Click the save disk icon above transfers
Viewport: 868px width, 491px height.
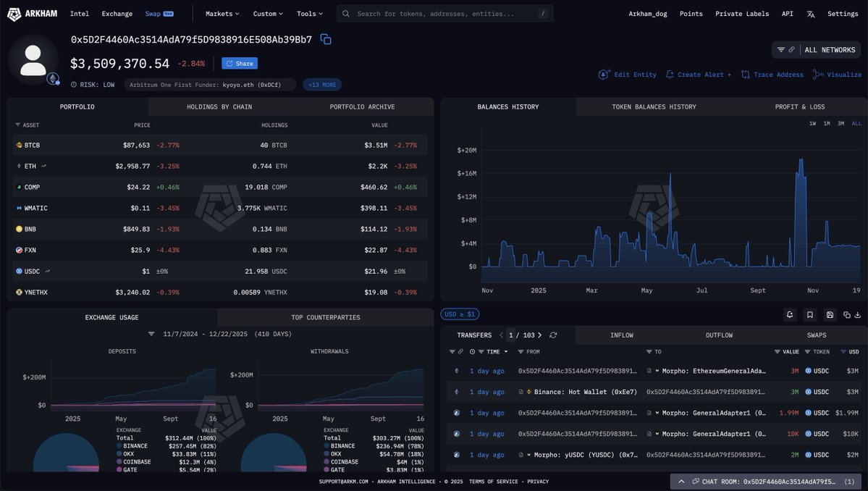tap(830, 314)
